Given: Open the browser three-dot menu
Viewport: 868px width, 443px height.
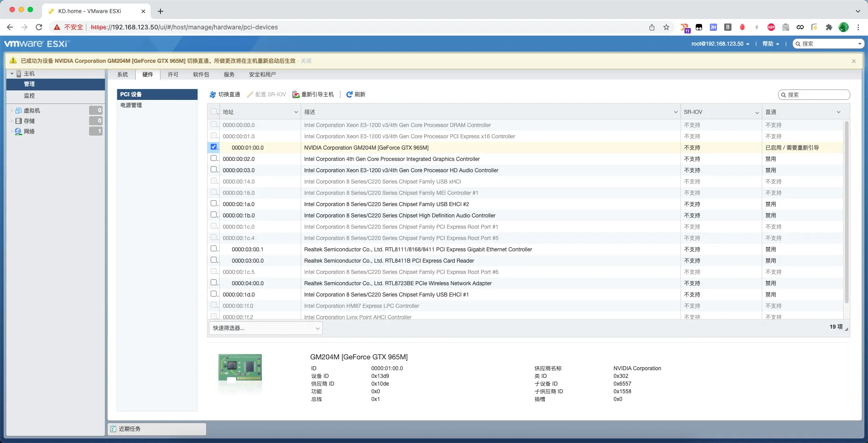Looking at the screenshot, I should coord(858,27).
